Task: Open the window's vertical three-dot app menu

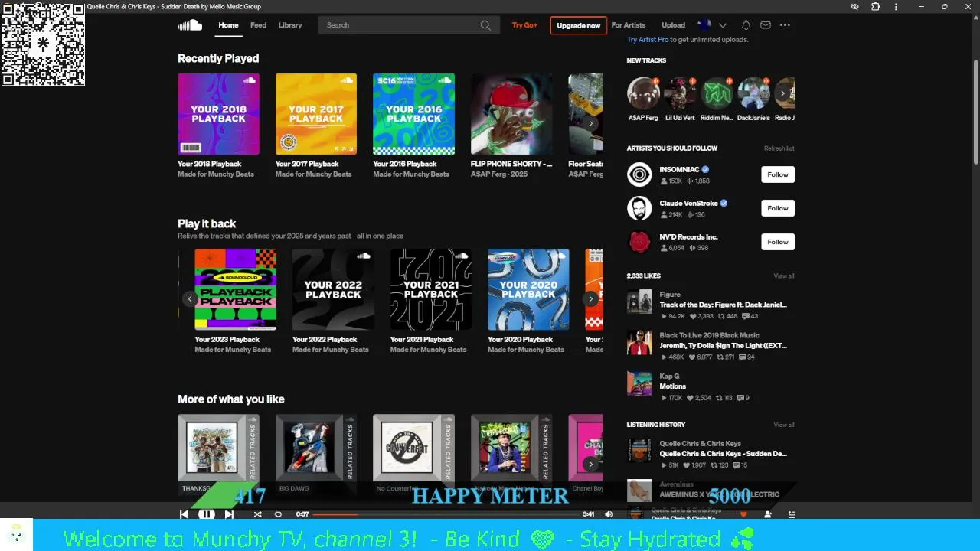Action: tap(896, 7)
